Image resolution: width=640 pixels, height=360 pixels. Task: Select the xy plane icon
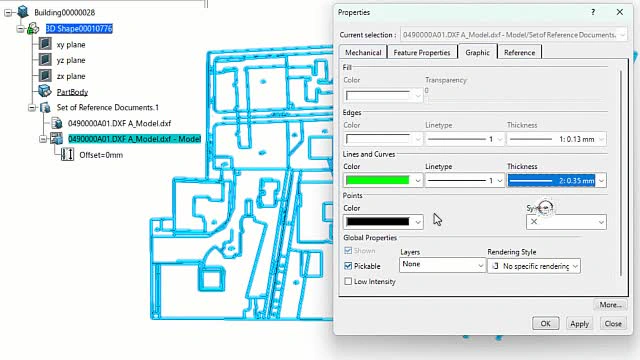point(45,44)
